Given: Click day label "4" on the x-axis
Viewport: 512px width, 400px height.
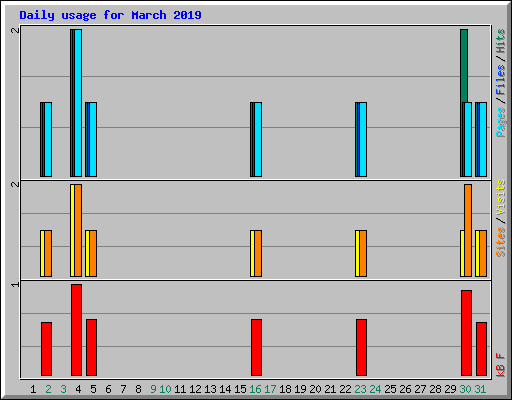Looking at the screenshot, I should click(x=78, y=389).
